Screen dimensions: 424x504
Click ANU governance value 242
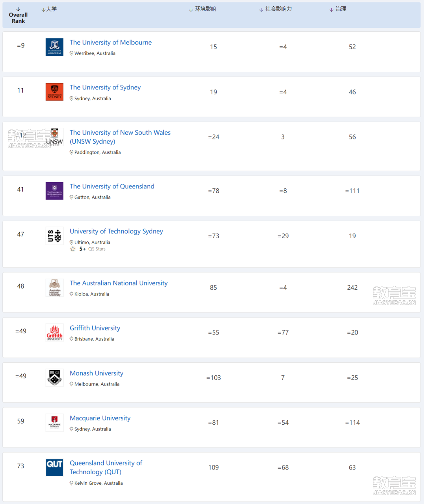353,288
